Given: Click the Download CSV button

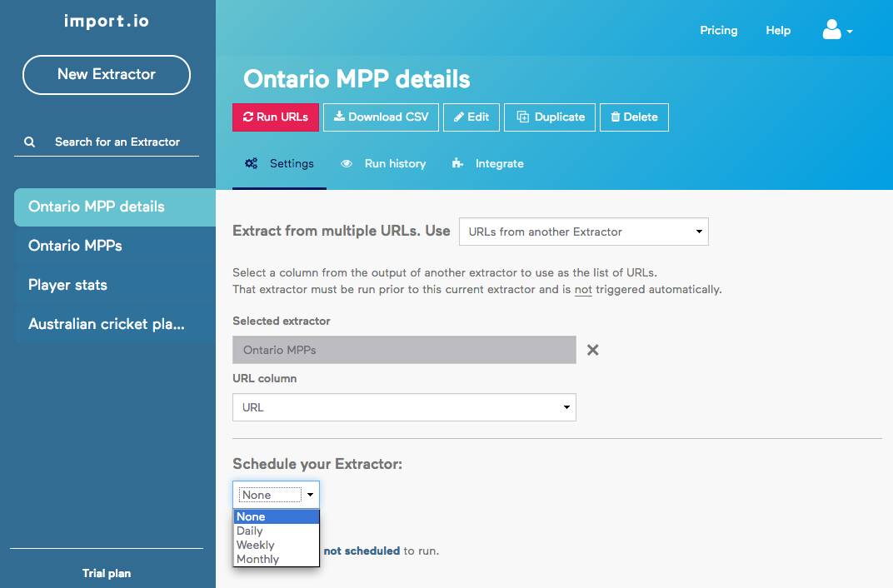Looking at the screenshot, I should [381, 117].
